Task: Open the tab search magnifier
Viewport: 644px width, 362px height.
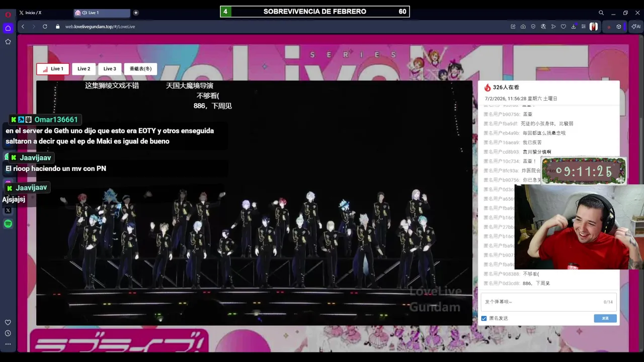Action: (601, 13)
